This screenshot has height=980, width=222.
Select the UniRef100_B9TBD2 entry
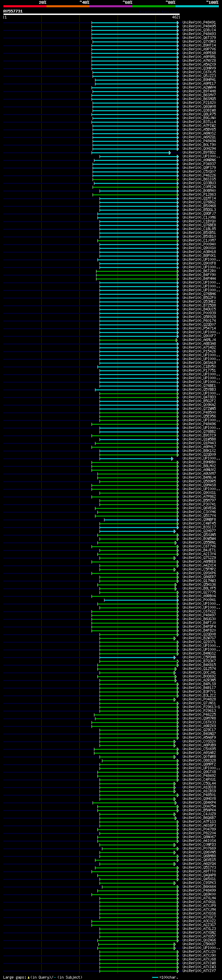199,153
